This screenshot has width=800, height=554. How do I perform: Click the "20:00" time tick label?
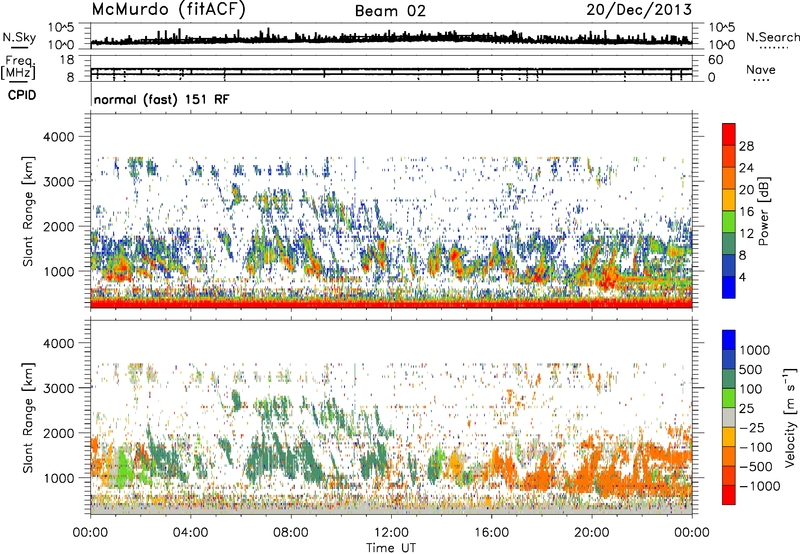[592, 533]
